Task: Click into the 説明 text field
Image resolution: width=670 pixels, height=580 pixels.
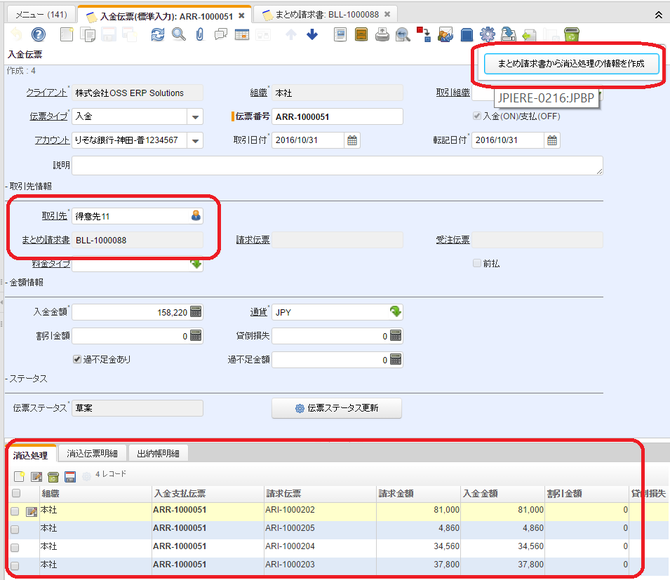Action: 338,165
